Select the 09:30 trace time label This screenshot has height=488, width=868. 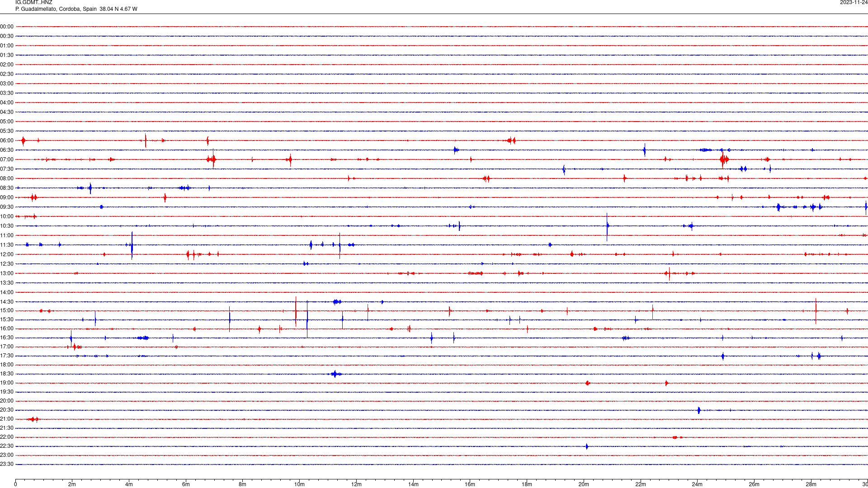[x=7, y=207]
